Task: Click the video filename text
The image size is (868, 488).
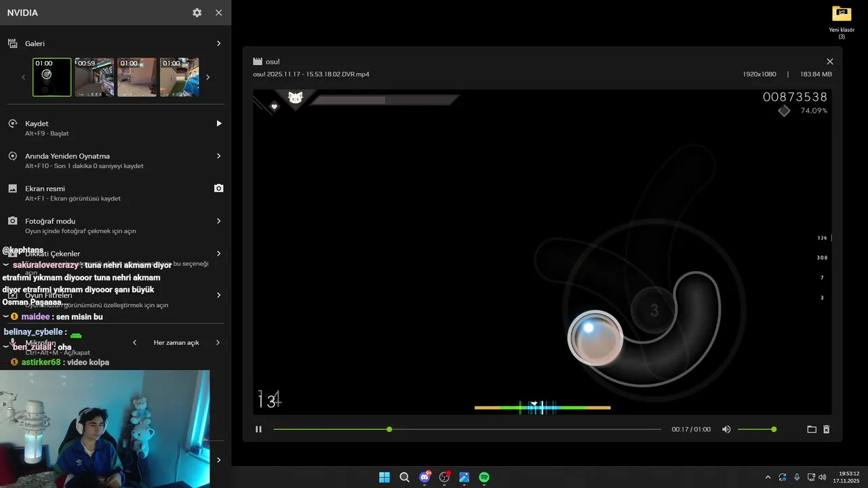Action: tap(311, 74)
